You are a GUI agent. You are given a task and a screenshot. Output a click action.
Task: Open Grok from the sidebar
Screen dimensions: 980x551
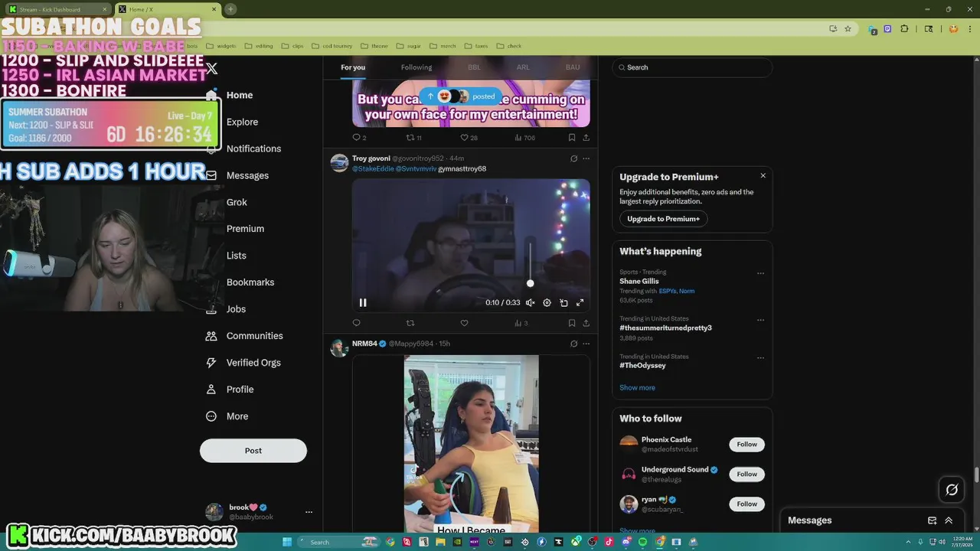point(237,202)
